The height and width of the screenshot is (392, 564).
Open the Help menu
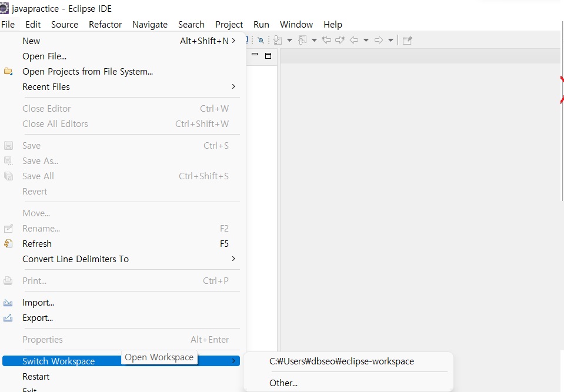[333, 25]
